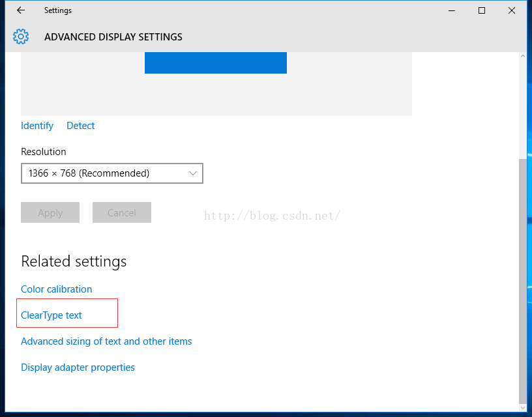Maximize the Settings window
532x417 pixels.
click(481, 10)
